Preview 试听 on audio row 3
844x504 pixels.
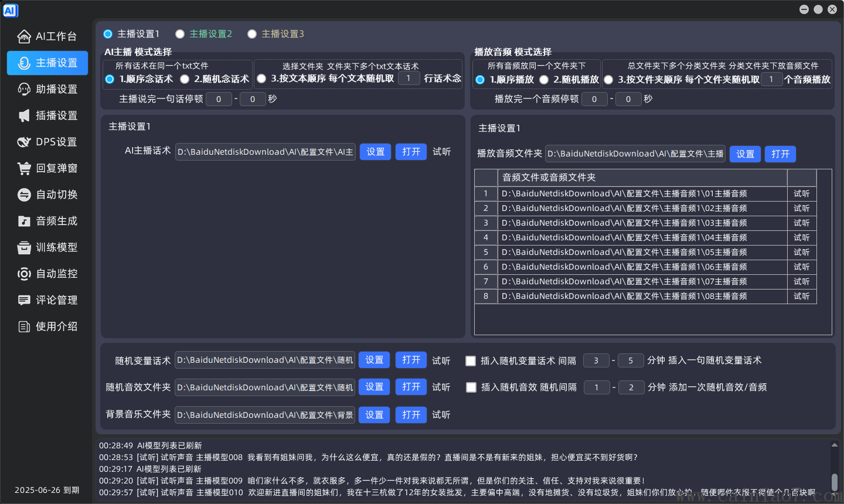click(x=801, y=223)
